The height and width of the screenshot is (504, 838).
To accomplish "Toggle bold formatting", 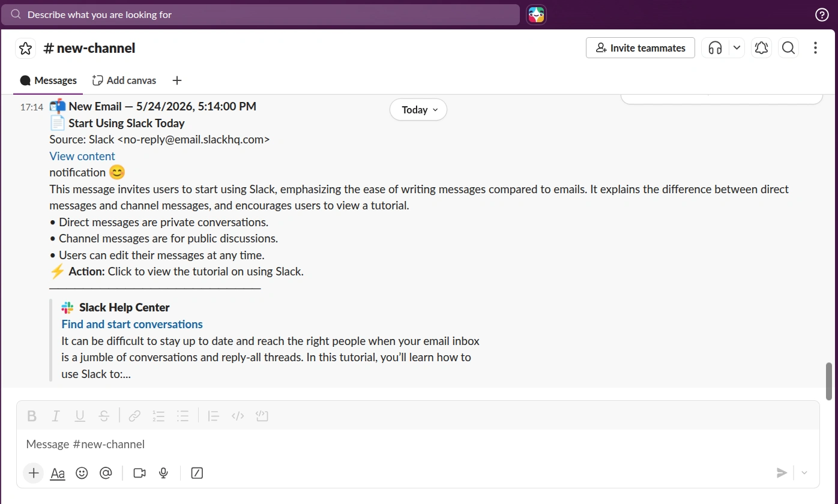I will tap(32, 415).
